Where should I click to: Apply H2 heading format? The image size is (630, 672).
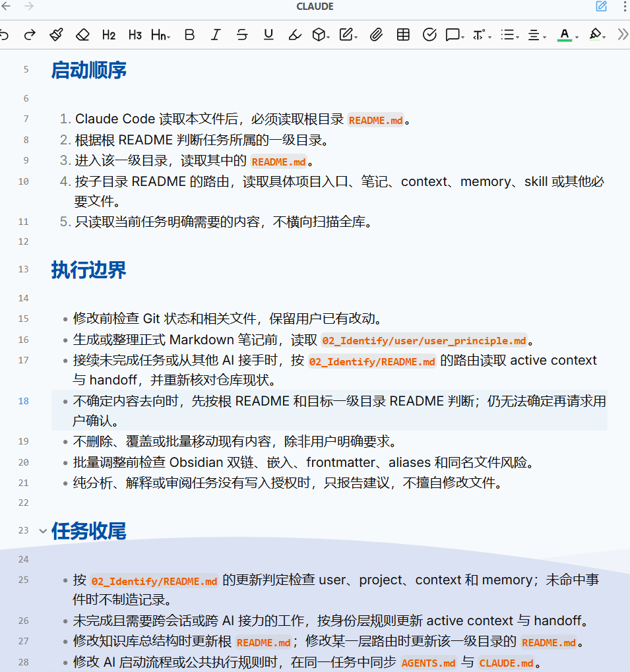[x=109, y=35]
